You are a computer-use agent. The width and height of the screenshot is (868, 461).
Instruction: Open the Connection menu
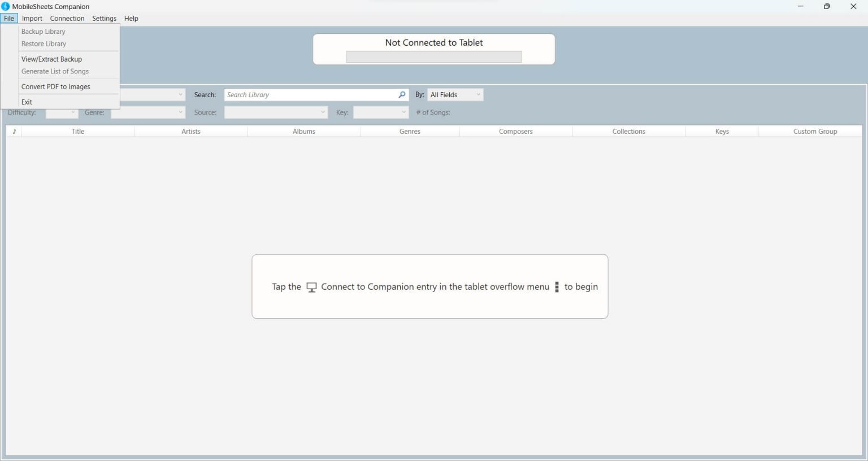tap(67, 18)
